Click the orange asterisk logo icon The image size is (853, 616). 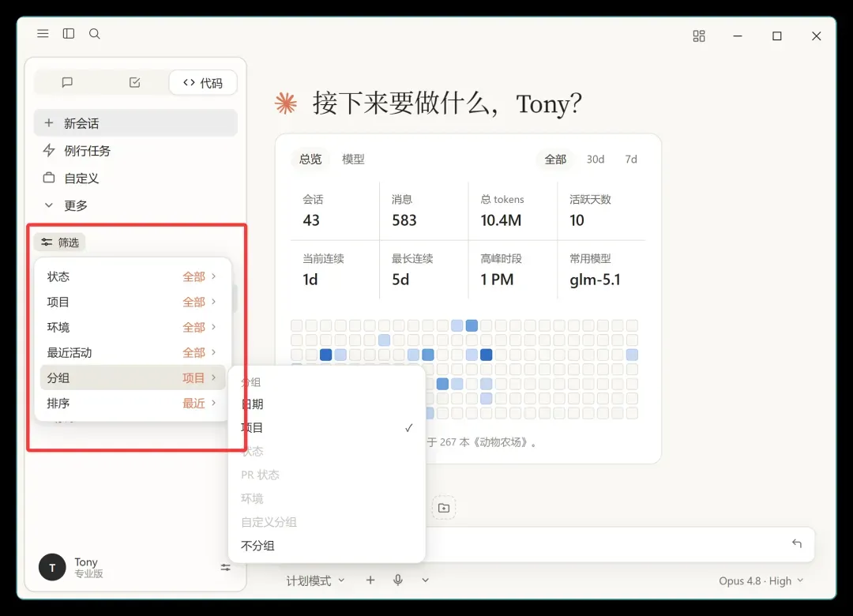(286, 103)
